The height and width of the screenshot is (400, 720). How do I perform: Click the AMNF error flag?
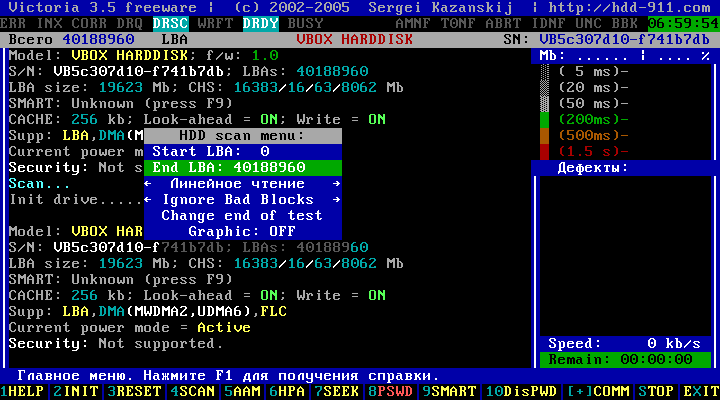(x=413, y=23)
